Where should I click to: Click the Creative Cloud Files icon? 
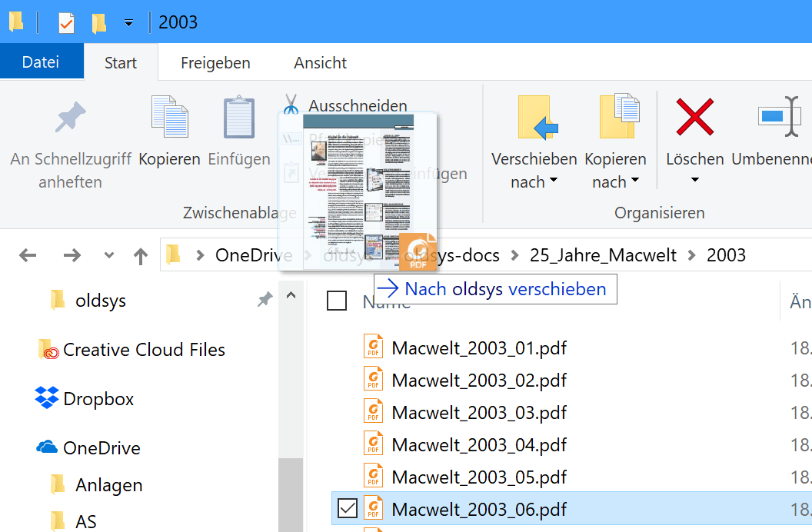coord(50,349)
